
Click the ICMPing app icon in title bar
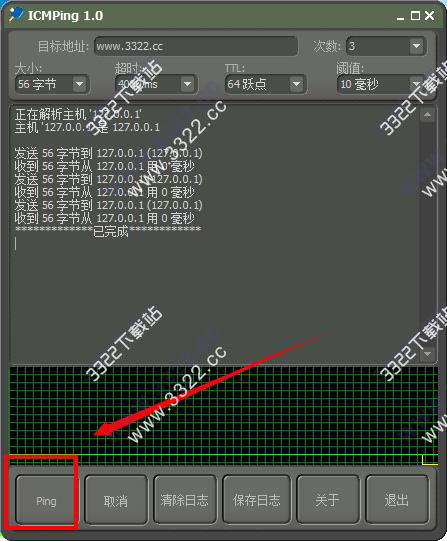[x=16, y=14]
